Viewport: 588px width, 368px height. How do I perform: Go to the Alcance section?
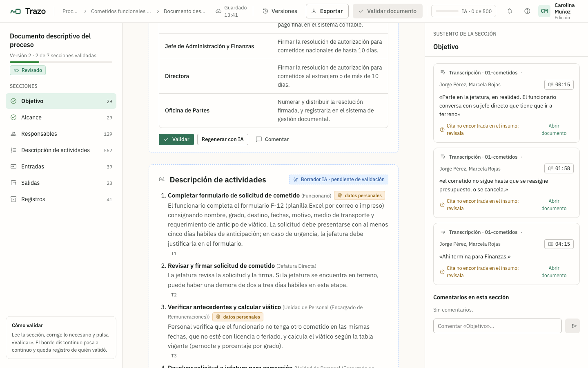pyautogui.click(x=61, y=117)
